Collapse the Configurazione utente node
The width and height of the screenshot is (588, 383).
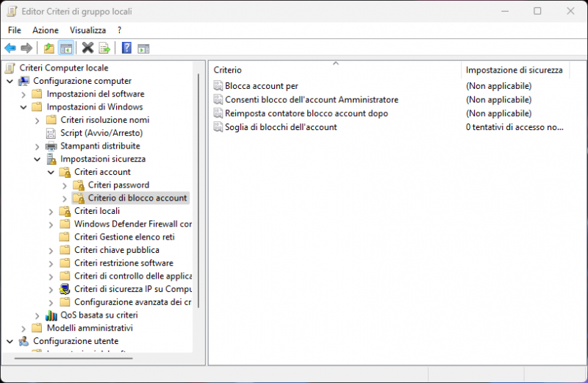(10, 341)
